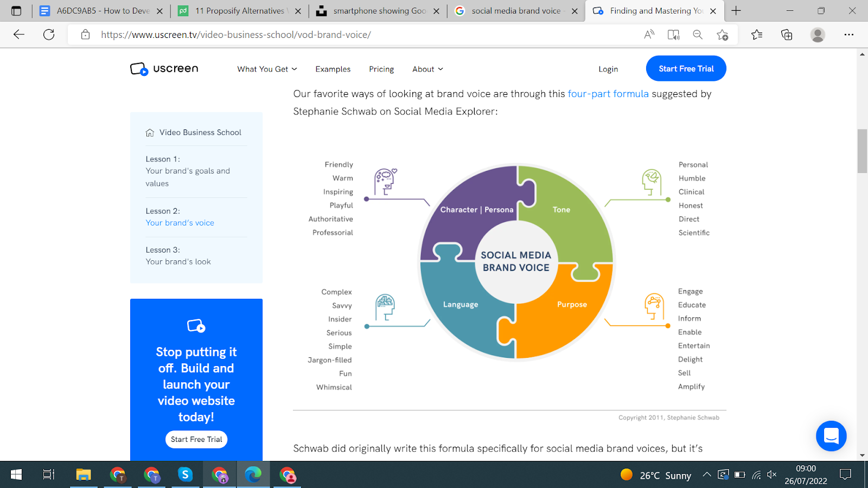The height and width of the screenshot is (488, 868).
Task: Open the browser profile avatar menu
Action: click(x=818, y=35)
